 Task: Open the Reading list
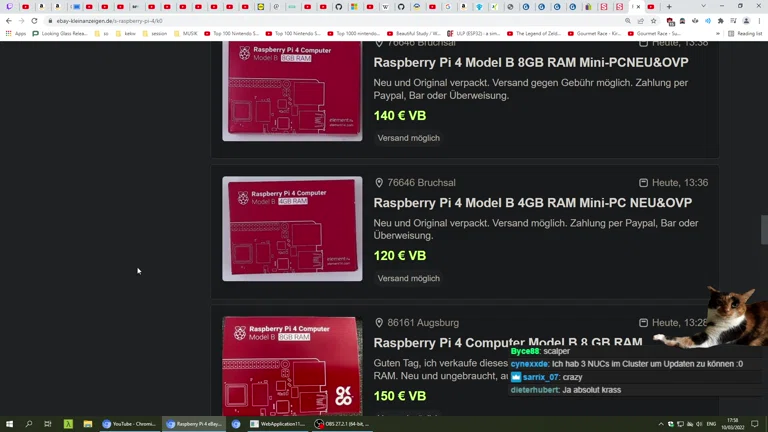pyautogui.click(x=745, y=34)
